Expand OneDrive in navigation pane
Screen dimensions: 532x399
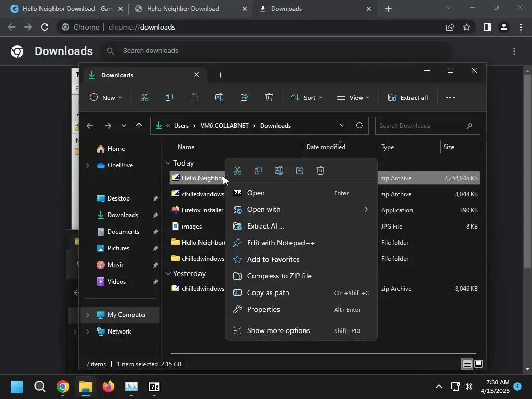pos(87,165)
